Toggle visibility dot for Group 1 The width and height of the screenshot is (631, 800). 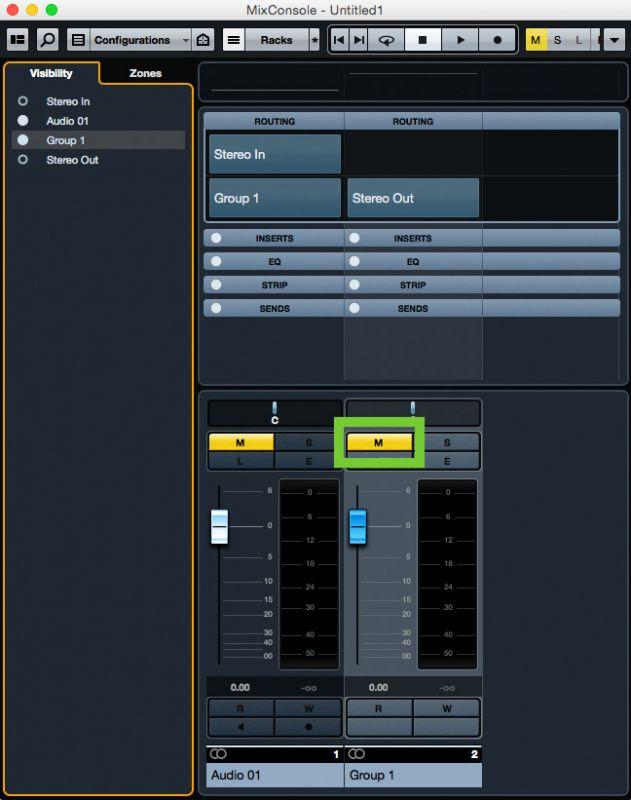22,140
